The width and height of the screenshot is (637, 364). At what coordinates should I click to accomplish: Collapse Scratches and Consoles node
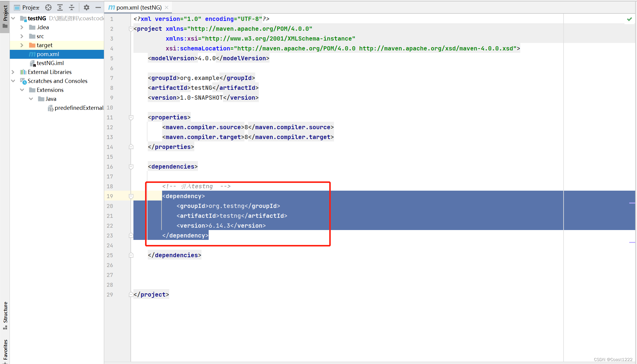click(13, 81)
